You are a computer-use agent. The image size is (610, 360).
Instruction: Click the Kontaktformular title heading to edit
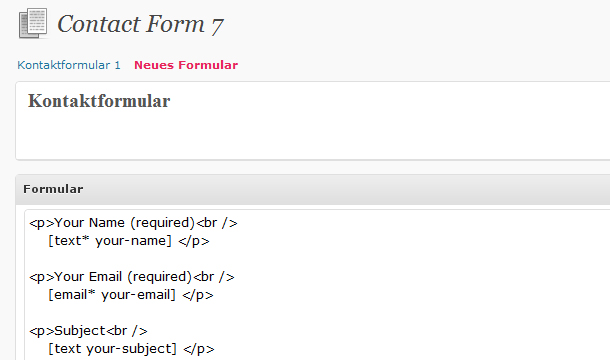[x=99, y=101]
